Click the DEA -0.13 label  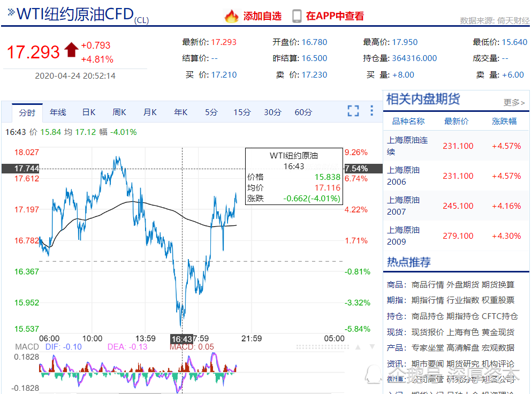click(x=127, y=347)
